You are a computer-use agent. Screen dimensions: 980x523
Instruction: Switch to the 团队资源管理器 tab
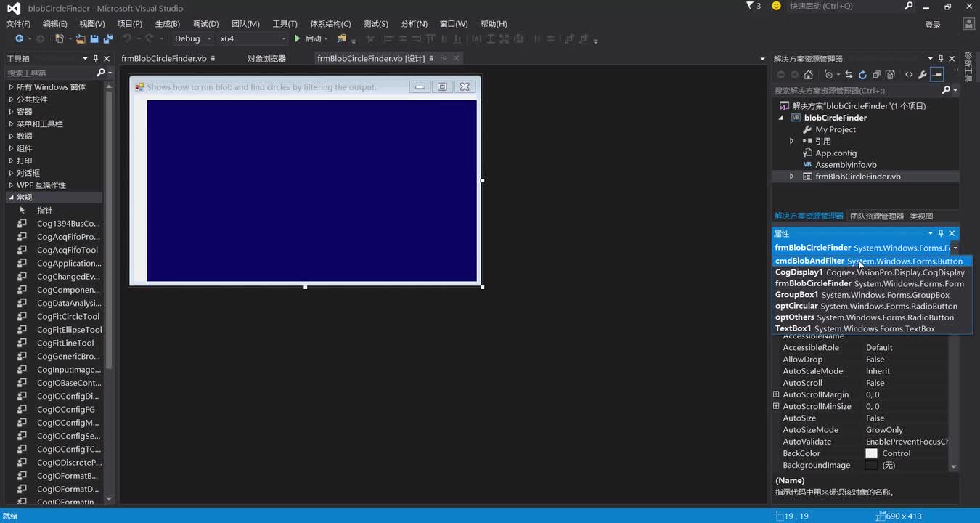(x=877, y=216)
